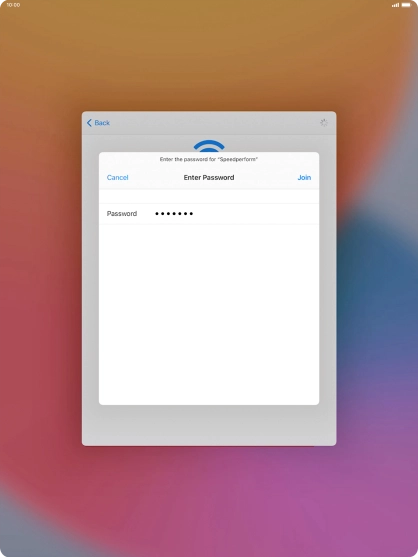This screenshot has height=557, width=418.
Task: Click the blank row above the Password field
Action: click(x=209, y=196)
